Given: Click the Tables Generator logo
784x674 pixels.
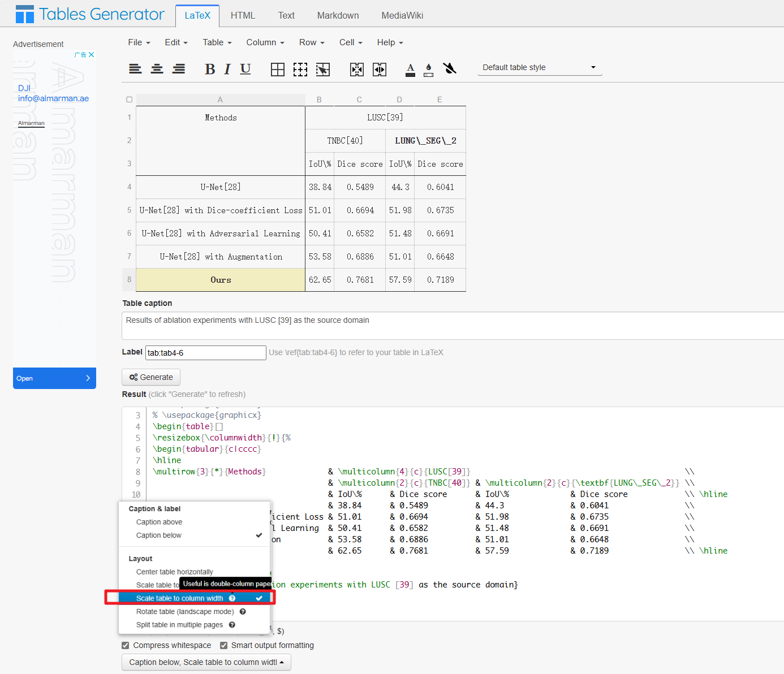Looking at the screenshot, I should pyautogui.click(x=90, y=14).
